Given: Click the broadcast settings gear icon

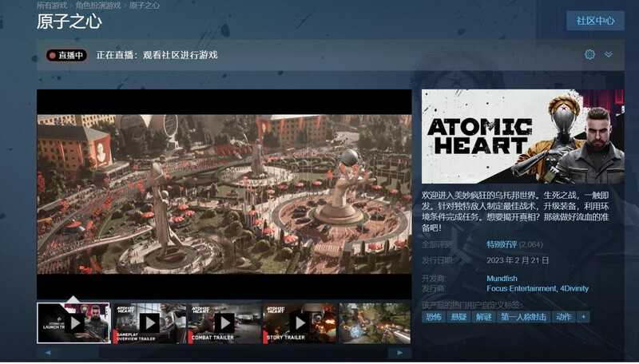Looking at the screenshot, I should pos(589,54).
